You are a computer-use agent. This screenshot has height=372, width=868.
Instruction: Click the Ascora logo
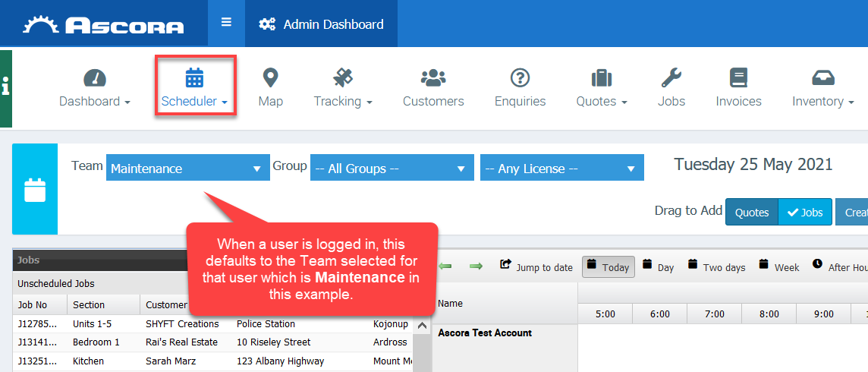[x=103, y=24]
